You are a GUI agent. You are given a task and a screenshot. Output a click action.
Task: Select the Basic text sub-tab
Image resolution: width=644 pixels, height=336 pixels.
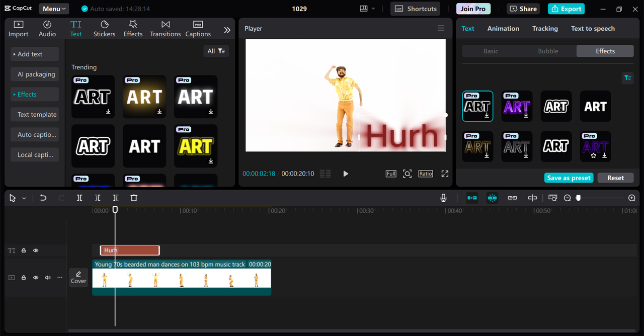[491, 51]
